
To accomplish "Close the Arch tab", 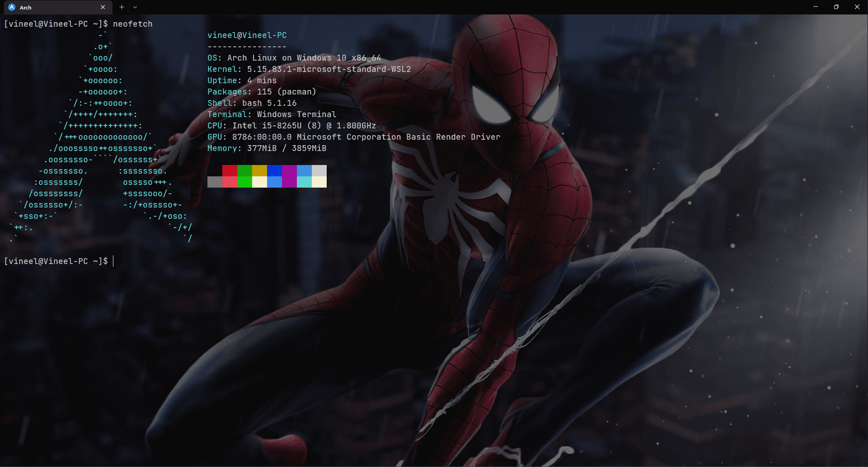I will (x=103, y=7).
